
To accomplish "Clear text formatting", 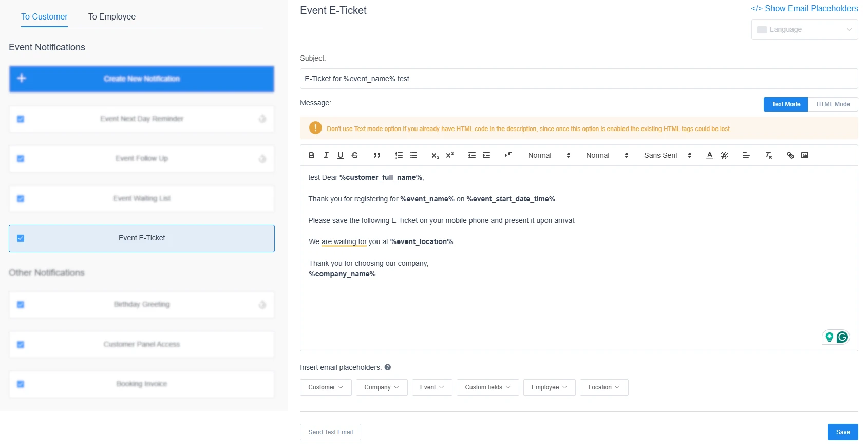I will coord(768,155).
